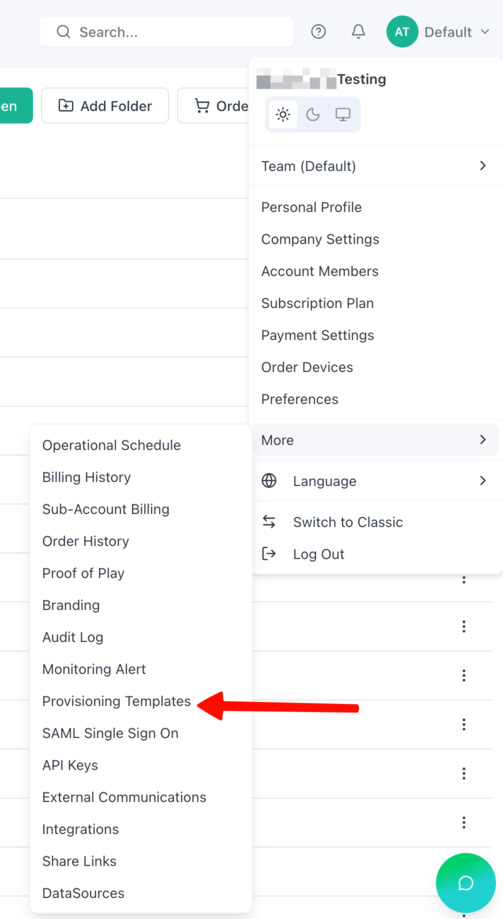Screen dimensions: 503x919
Task: Select the light theme sun icon
Action: click(283, 114)
